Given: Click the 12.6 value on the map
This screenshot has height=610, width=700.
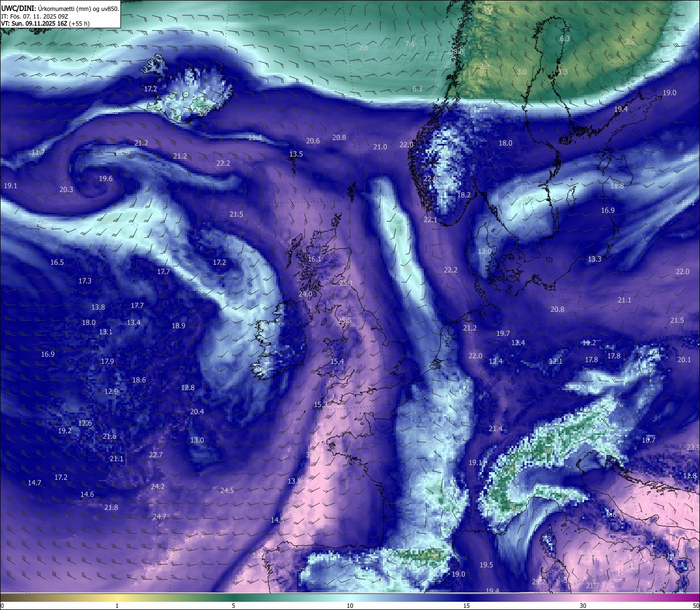Looking at the screenshot, I should (85, 423).
